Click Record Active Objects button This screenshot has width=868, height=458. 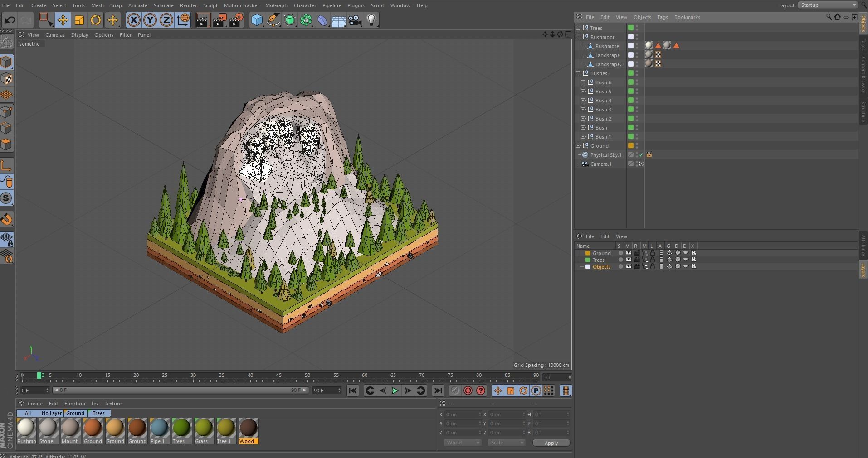[x=455, y=391]
